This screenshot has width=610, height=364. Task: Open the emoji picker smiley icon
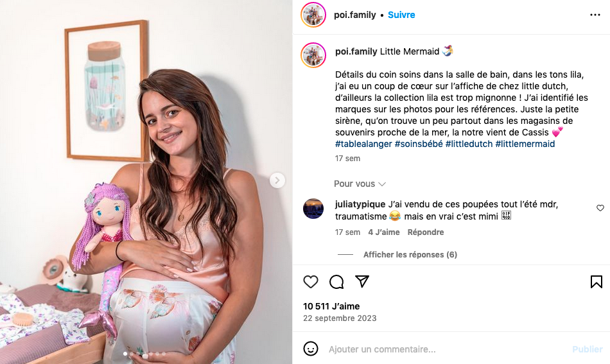311,349
